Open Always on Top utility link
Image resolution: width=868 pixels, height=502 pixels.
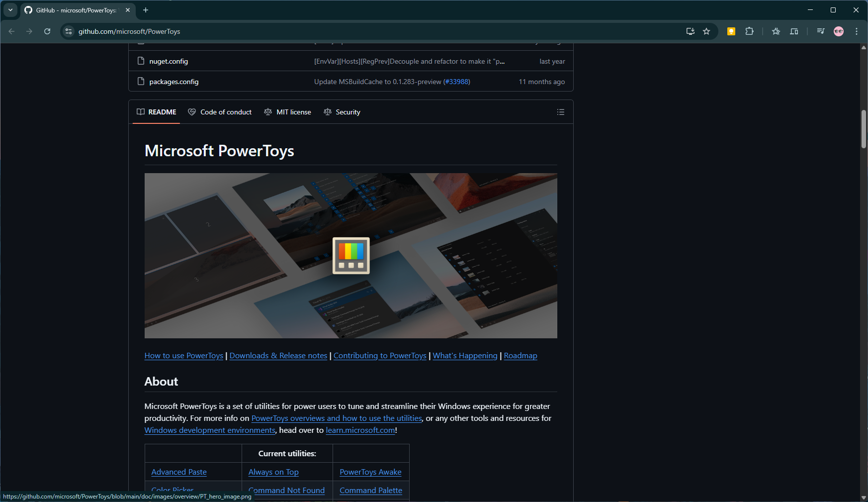pos(273,472)
